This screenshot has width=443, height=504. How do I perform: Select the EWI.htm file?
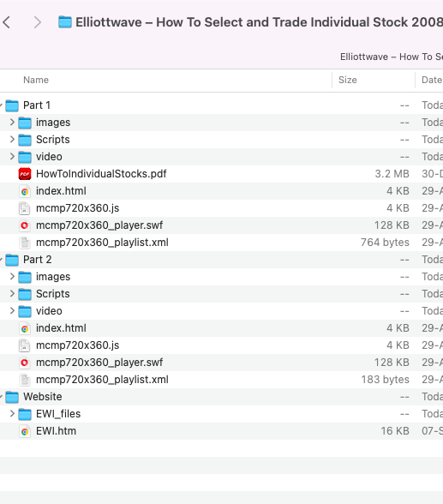point(56,431)
